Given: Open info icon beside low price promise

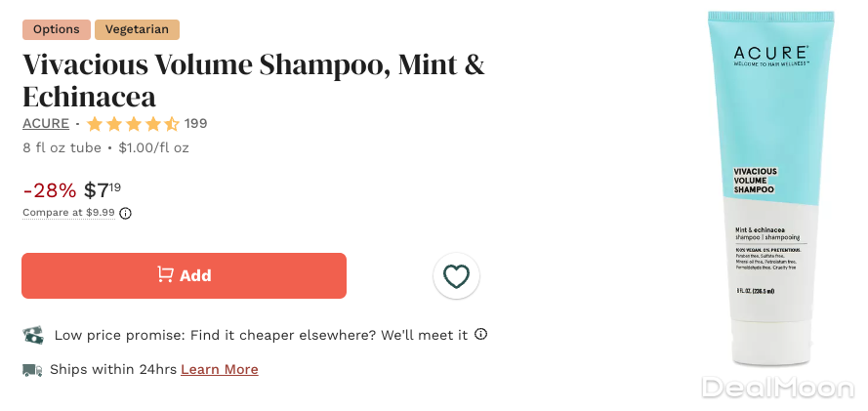Looking at the screenshot, I should point(480,335).
